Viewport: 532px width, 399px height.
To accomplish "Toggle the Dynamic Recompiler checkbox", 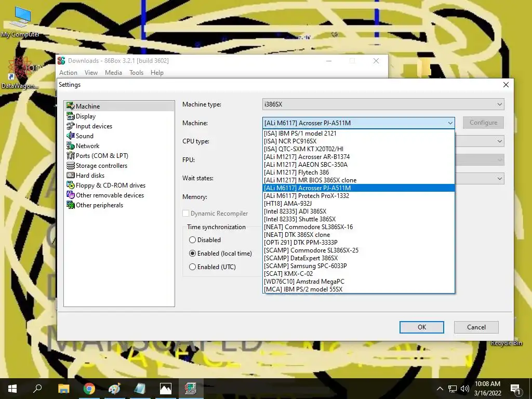I will tap(185, 214).
